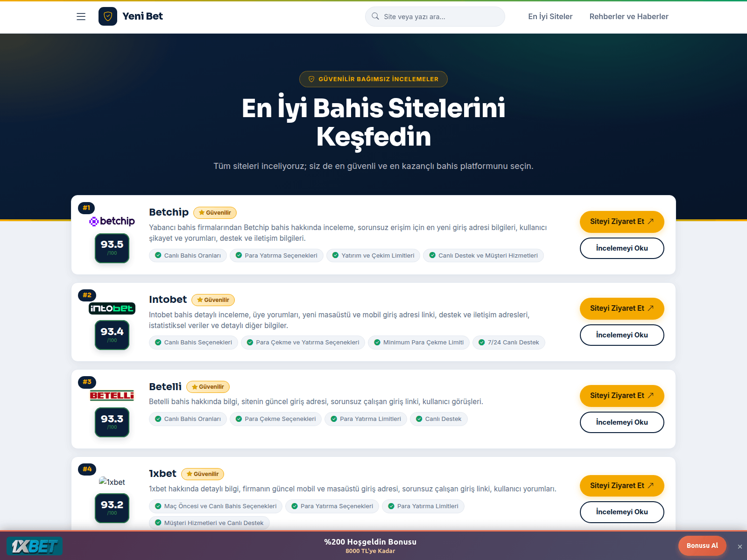The image size is (747, 560).
Task: Click the Güvenilir badge next to Intobet
Action: coord(213,300)
